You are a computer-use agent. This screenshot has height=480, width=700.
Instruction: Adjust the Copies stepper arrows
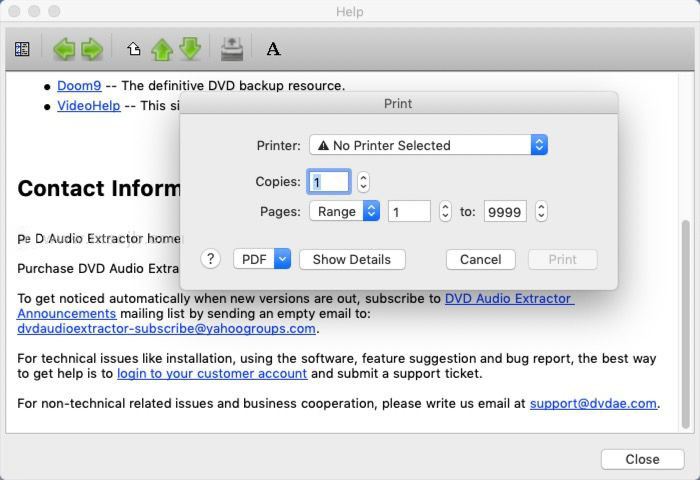tap(363, 182)
